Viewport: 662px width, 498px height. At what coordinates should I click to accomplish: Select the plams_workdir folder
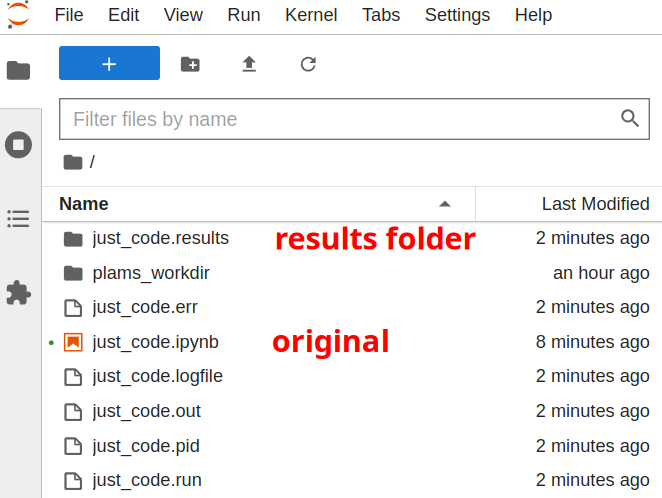point(150,273)
